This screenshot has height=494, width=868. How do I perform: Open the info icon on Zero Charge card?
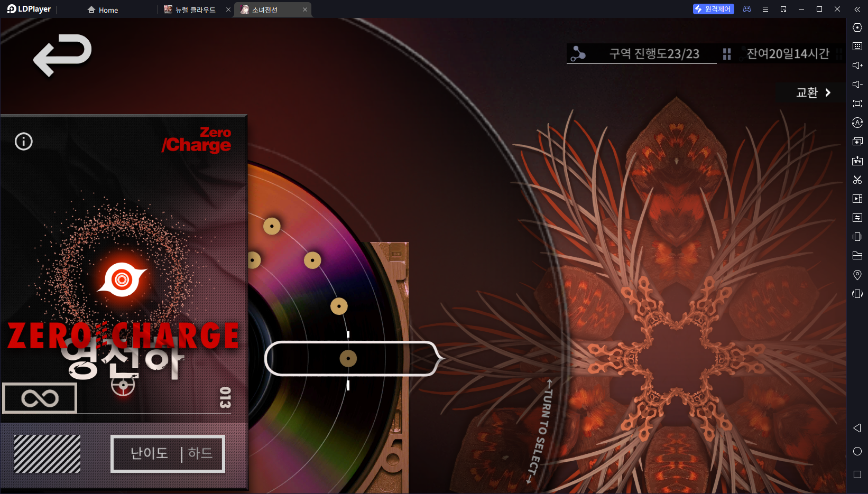pos(24,142)
